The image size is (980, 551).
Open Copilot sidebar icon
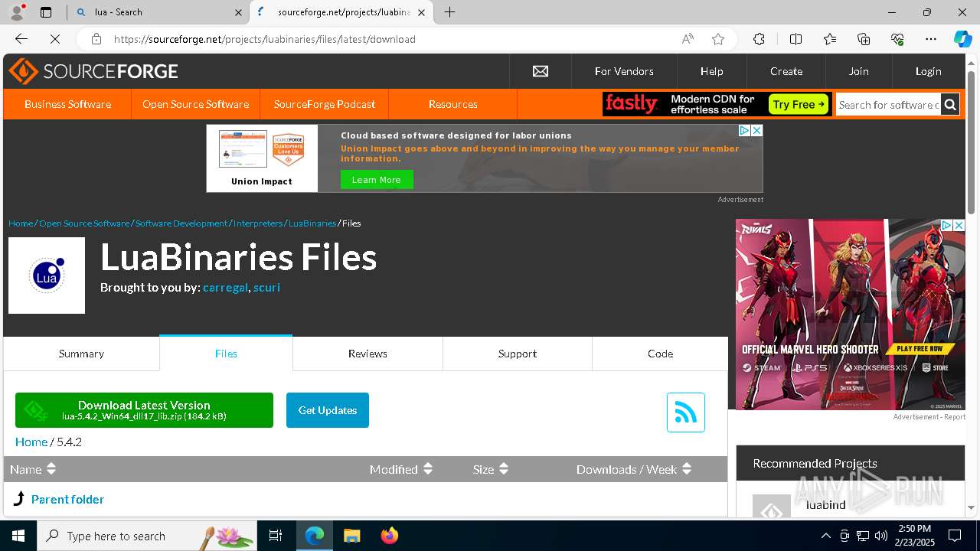(962, 39)
